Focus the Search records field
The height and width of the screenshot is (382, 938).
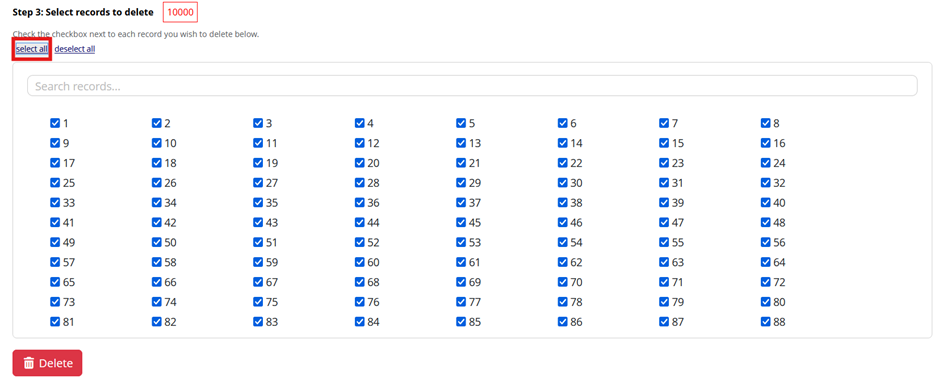coord(472,85)
